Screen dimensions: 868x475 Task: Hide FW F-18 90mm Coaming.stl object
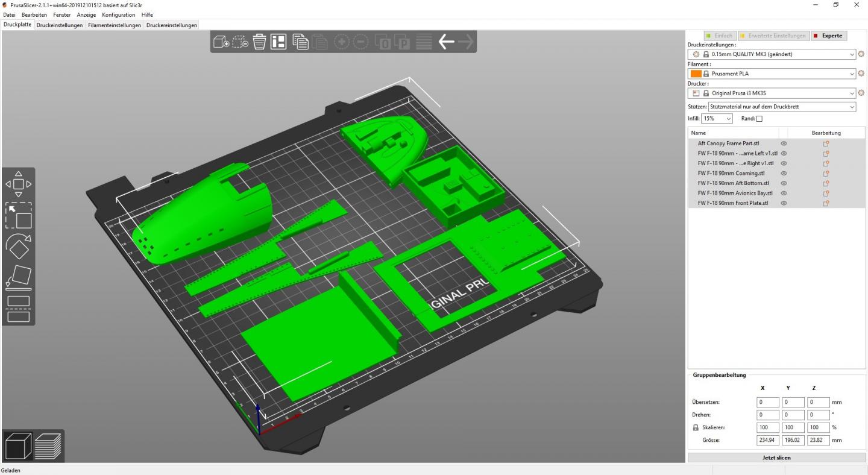(x=784, y=173)
